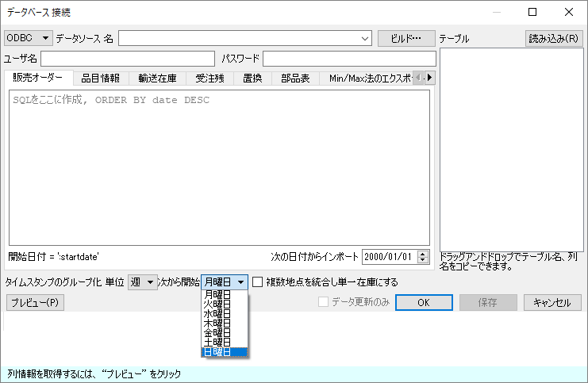Go to the 部品表 tab
The image size is (588, 383).
coord(295,78)
